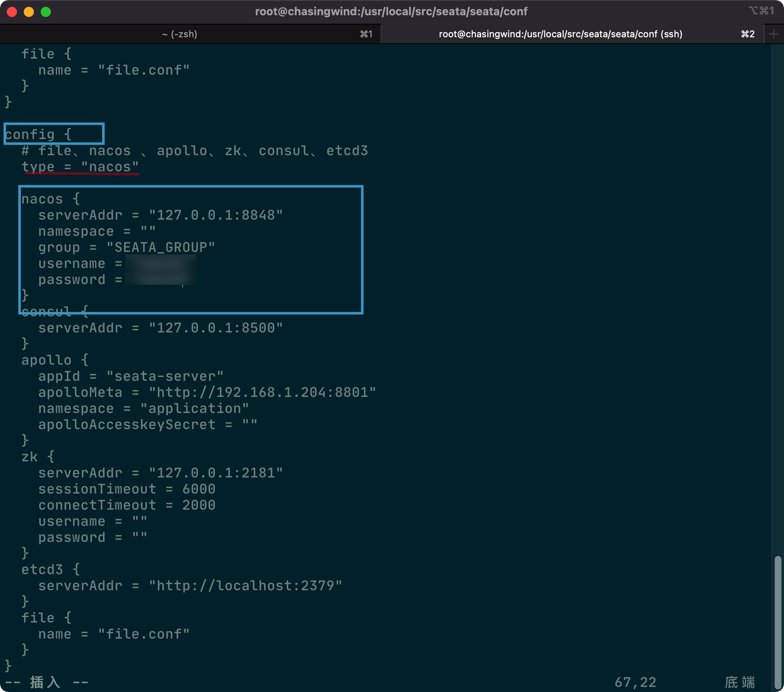The height and width of the screenshot is (692, 784).
Task: Click the 'etcd3 {' block header
Action: pos(50,569)
